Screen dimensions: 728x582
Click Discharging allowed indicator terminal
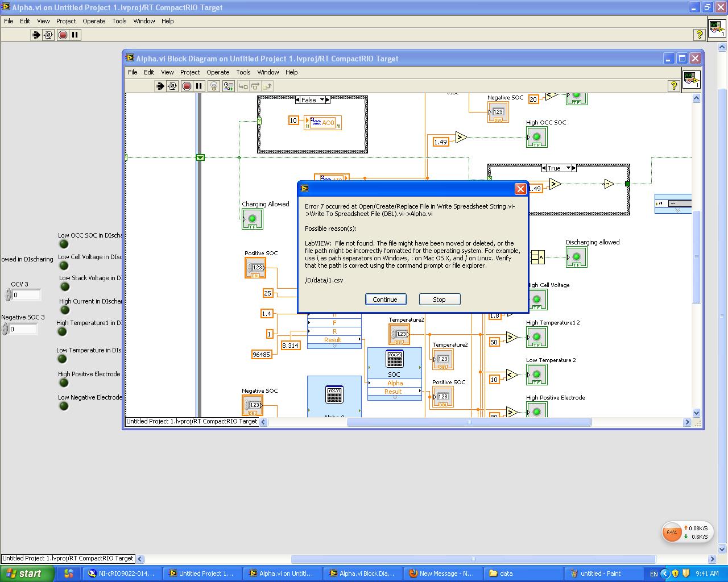point(576,257)
